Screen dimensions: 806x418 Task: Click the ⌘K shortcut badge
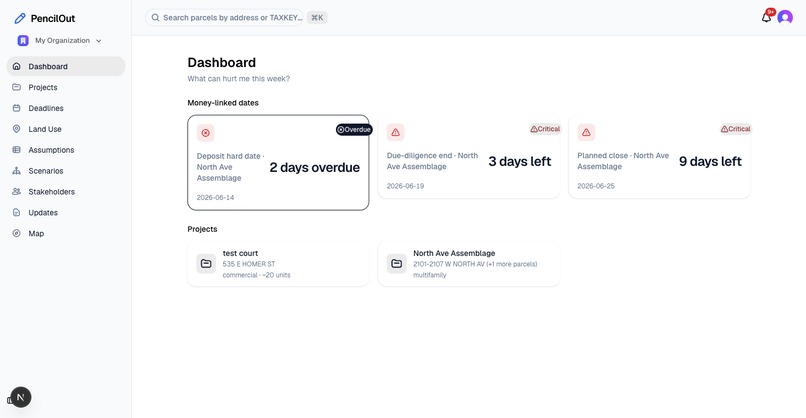pos(317,17)
